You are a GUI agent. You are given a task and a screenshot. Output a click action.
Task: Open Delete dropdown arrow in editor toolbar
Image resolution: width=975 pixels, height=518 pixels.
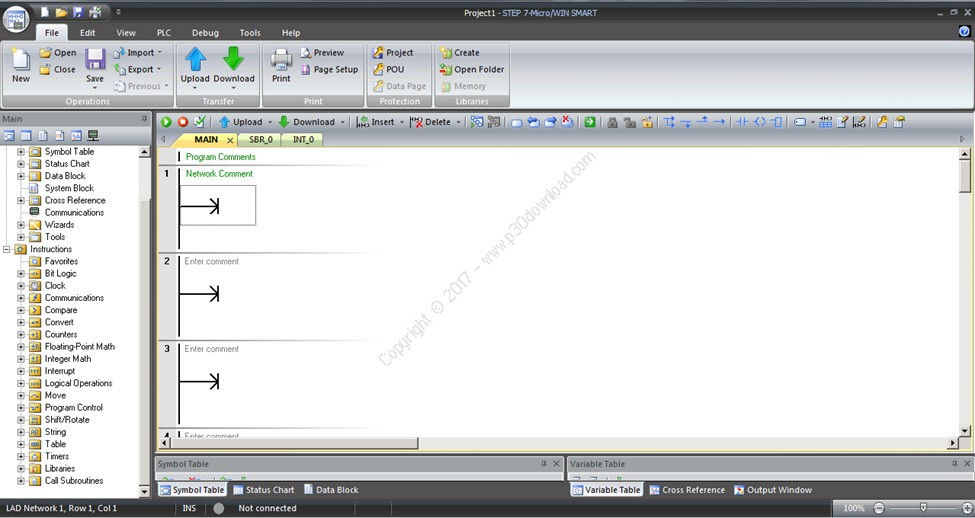pyautogui.click(x=459, y=123)
